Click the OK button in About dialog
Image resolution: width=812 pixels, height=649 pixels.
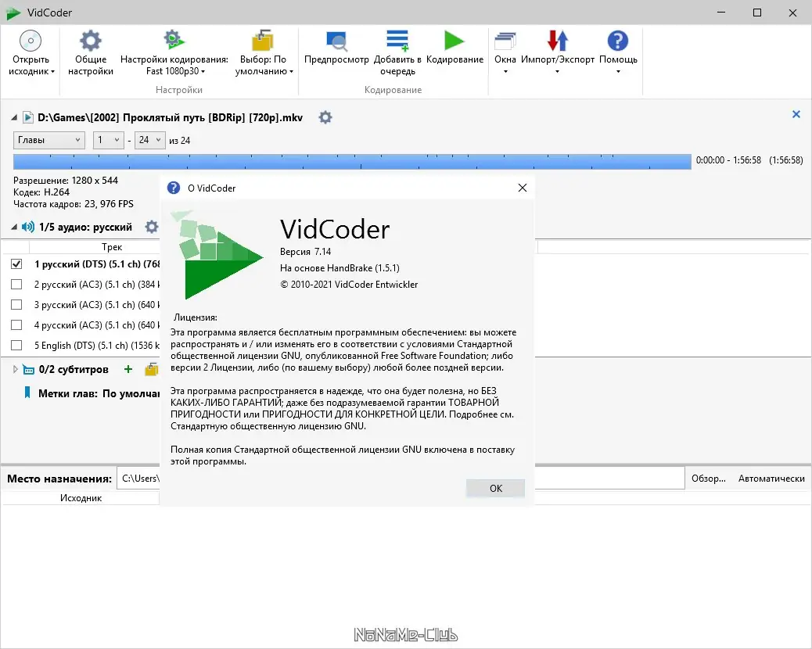(496, 488)
